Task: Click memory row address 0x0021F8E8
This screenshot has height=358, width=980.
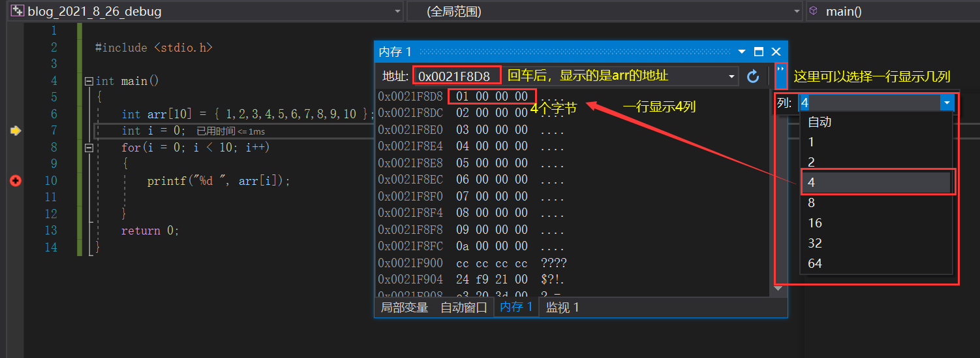Action: pyautogui.click(x=410, y=163)
